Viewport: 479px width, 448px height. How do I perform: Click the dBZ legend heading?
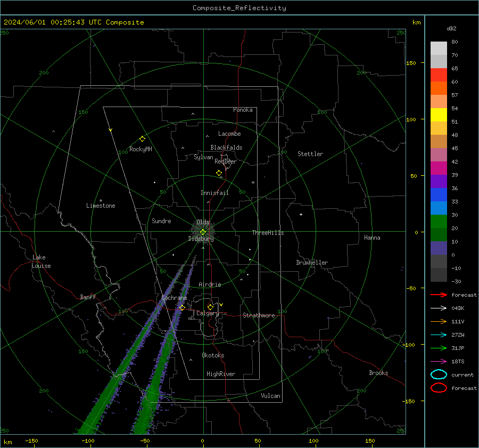pyautogui.click(x=451, y=28)
